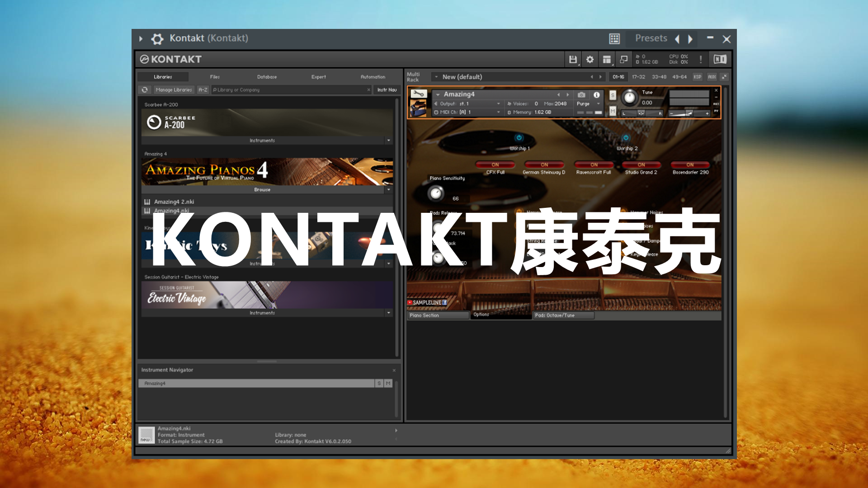The image size is (868, 488).
Task: Load previous multi in Multi Rack
Action: pos(592,77)
